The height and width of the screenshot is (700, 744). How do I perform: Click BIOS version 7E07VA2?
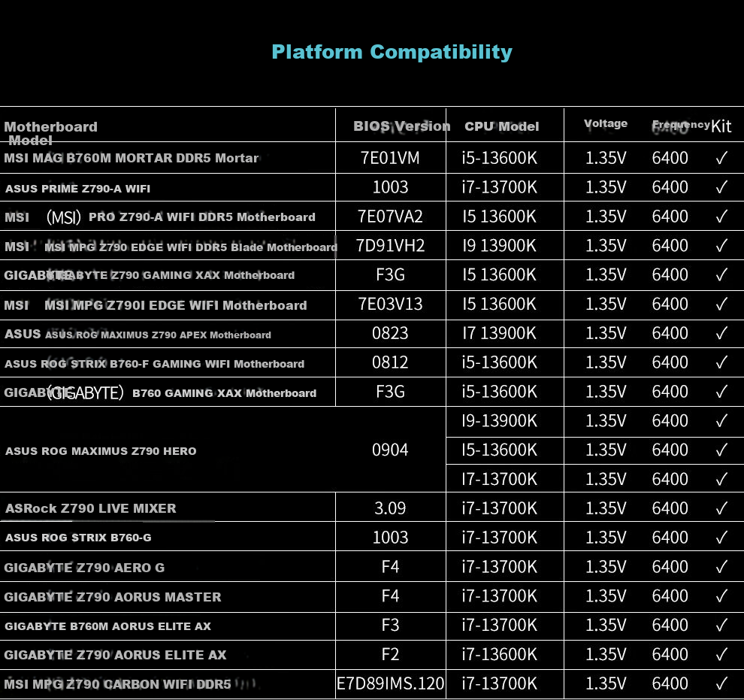(x=390, y=217)
